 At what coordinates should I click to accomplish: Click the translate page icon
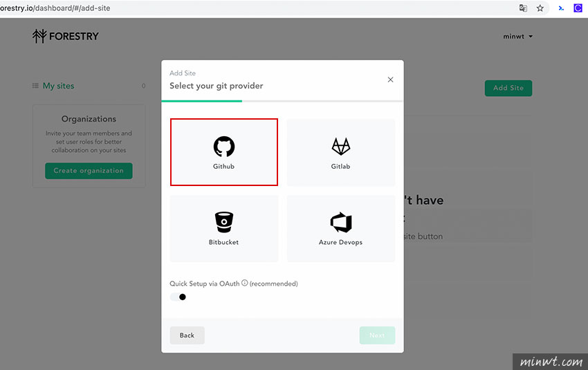point(523,8)
